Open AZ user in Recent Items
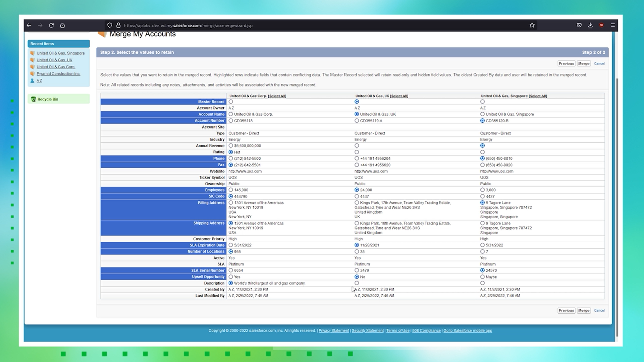Image resolution: width=644 pixels, height=362 pixels. click(39, 81)
